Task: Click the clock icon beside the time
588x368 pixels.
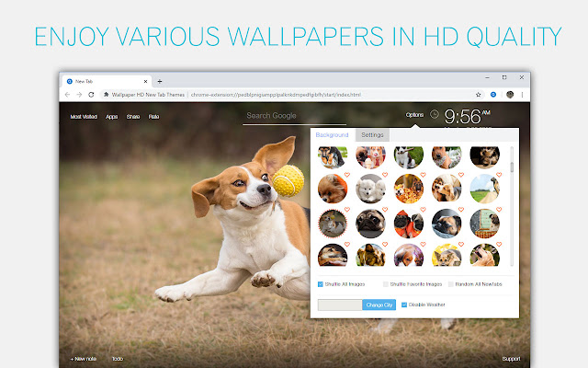Action: [435, 114]
